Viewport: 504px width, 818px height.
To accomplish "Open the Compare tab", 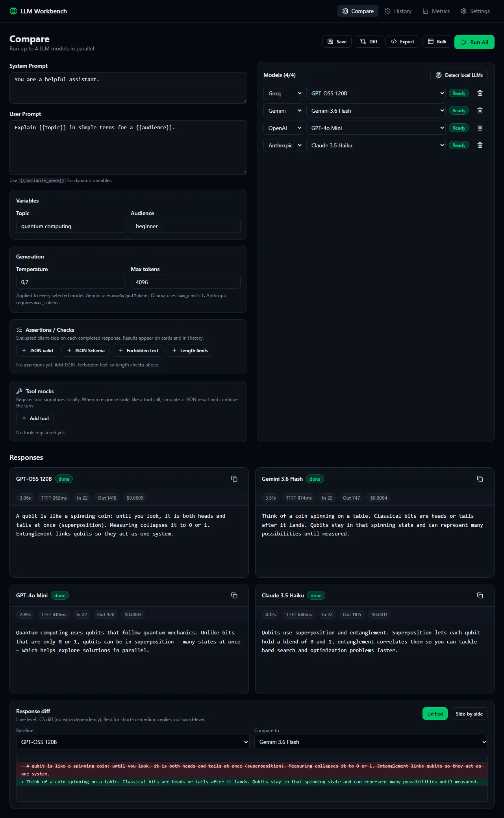I will point(358,11).
